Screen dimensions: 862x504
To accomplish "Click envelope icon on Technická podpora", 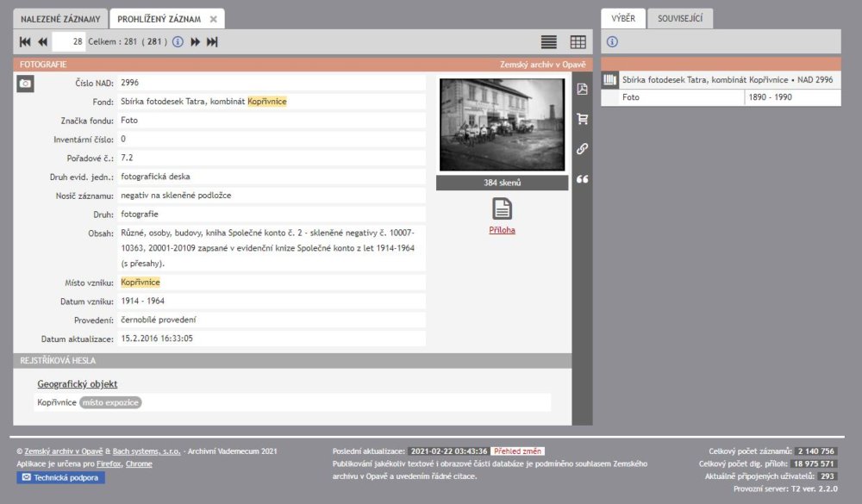I will pyautogui.click(x=27, y=477).
